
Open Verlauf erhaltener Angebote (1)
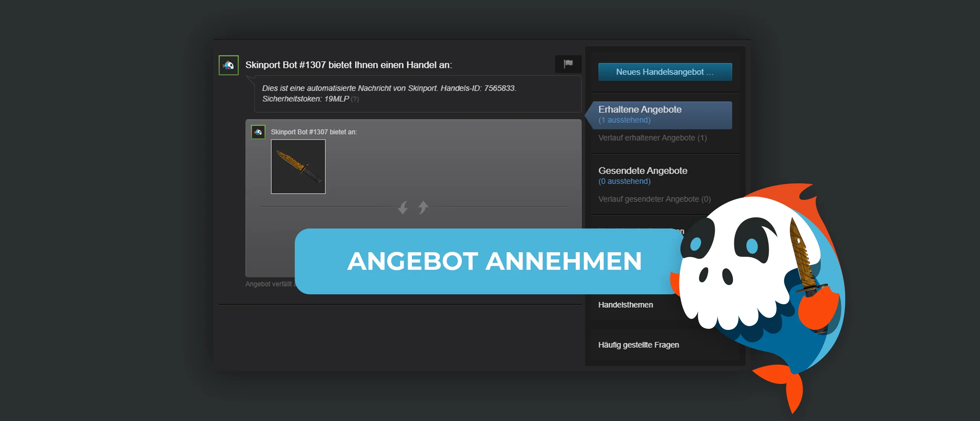(652, 138)
